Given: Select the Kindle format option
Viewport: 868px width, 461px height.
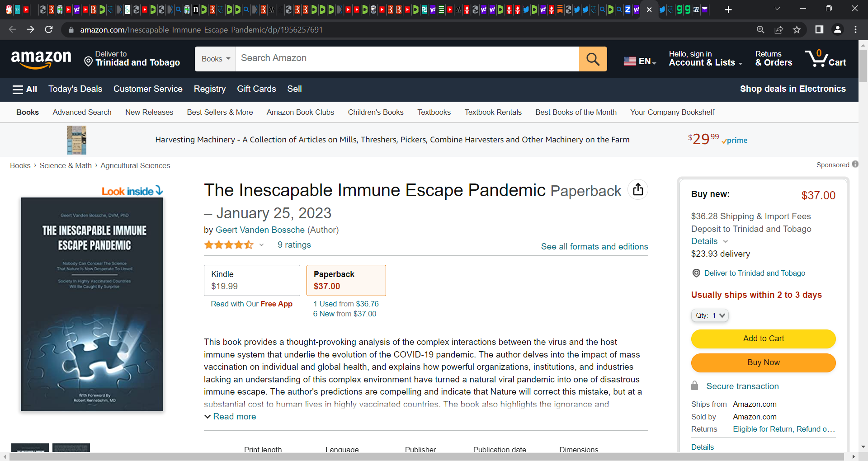Looking at the screenshot, I should point(252,280).
